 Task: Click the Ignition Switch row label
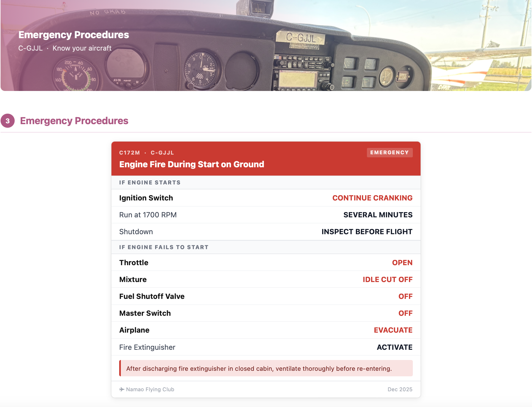[x=146, y=198]
